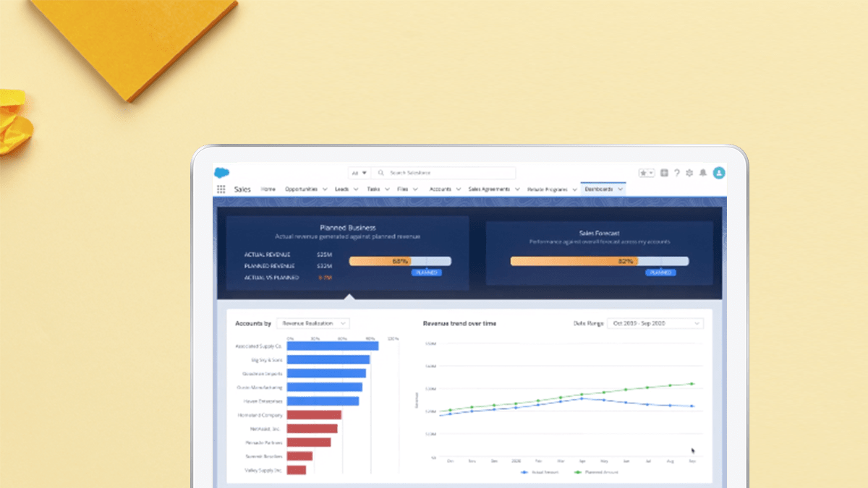
Task: Click the Global Actions plus icon
Action: pyautogui.click(x=664, y=173)
